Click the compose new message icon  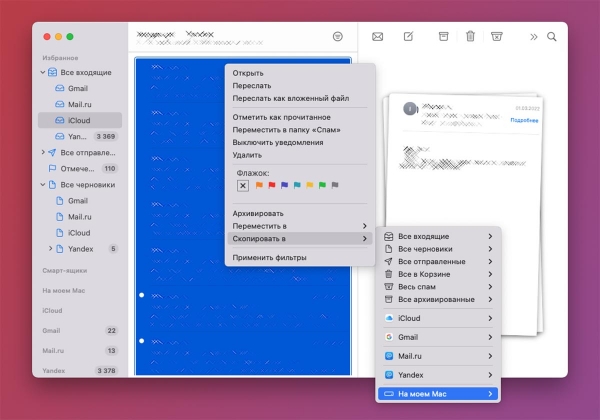click(408, 36)
